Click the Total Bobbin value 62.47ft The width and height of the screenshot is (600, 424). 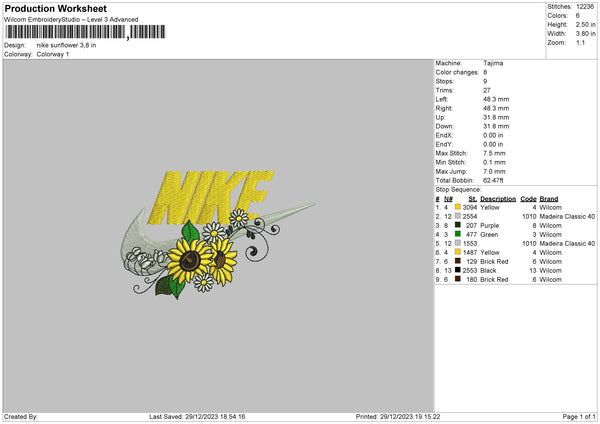tap(493, 180)
